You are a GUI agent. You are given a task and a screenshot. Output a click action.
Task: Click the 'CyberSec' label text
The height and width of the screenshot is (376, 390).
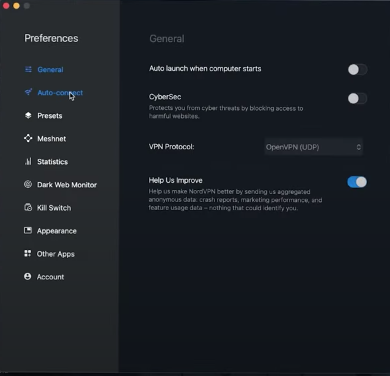click(x=165, y=97)
